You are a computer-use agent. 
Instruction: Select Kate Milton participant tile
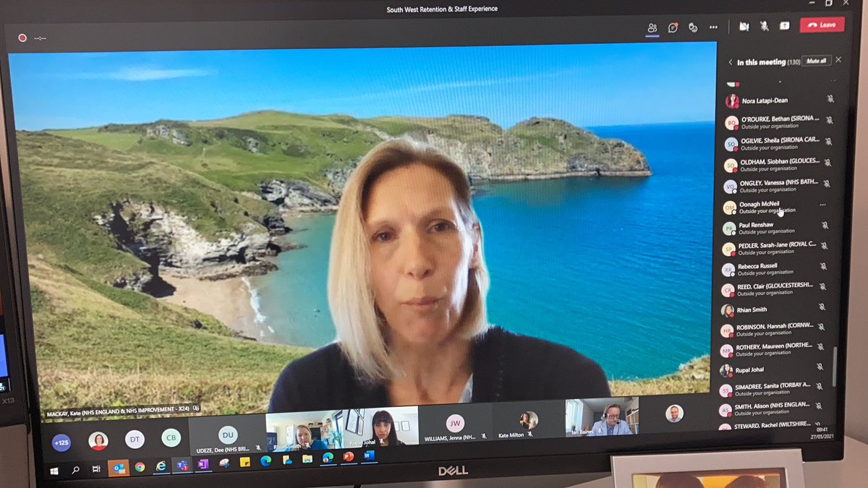529,420
